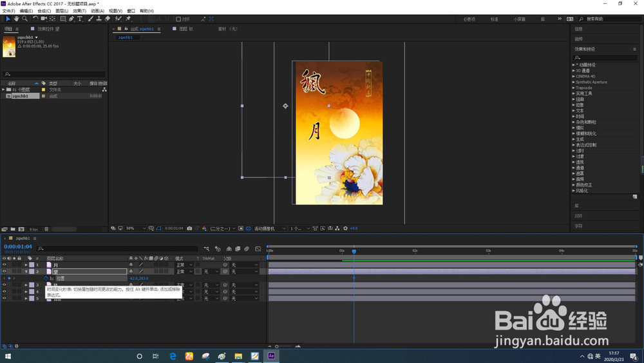Screen dimensions: 644x363
Task: Open the 文件(F) File menu
Action: coord(8,11)
